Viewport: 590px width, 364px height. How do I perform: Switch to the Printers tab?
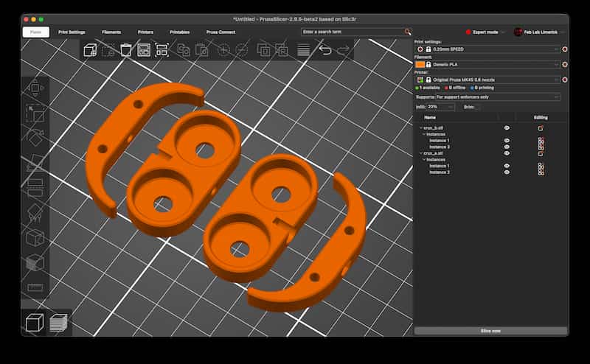click(x=145, y=32)
